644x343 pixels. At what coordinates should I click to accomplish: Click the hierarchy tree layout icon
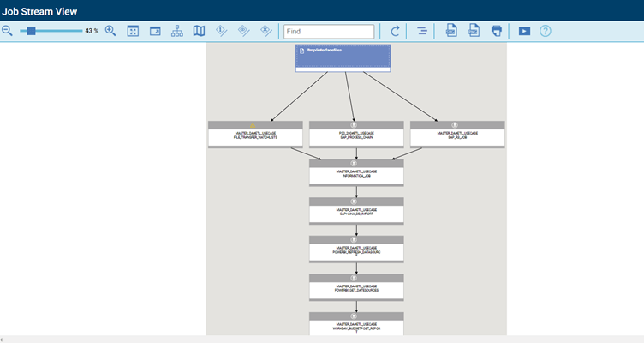[x=177, y=31]
